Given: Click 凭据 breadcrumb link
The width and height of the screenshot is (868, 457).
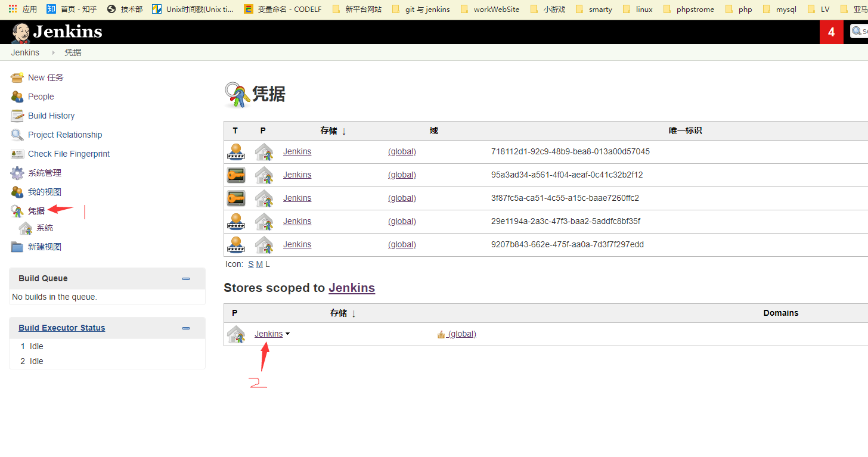Looking at the screenshot, I should [x=73, y=52].
